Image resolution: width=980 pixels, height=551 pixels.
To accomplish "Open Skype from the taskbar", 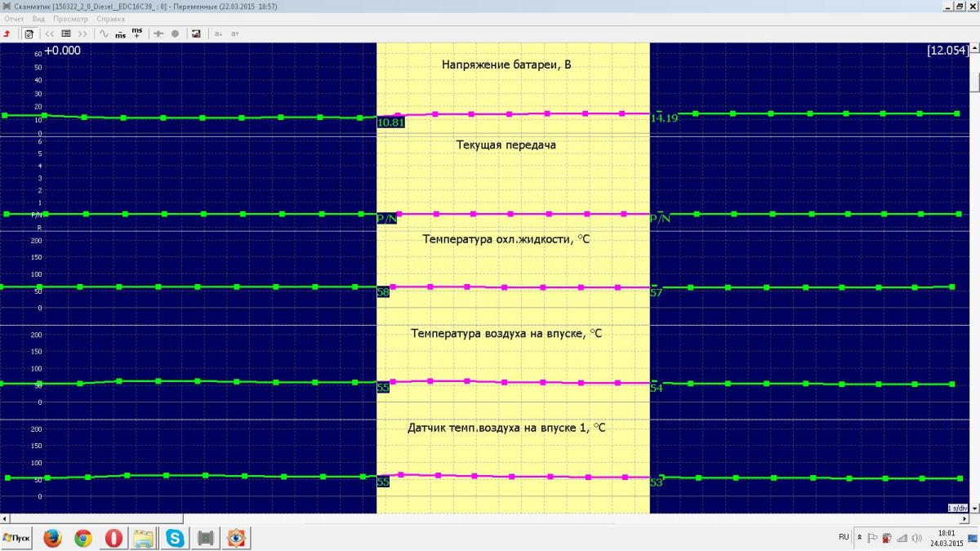I will 175,538.
